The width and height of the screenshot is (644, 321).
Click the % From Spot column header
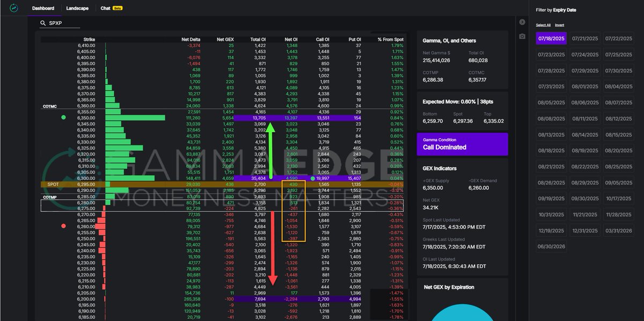391,39
